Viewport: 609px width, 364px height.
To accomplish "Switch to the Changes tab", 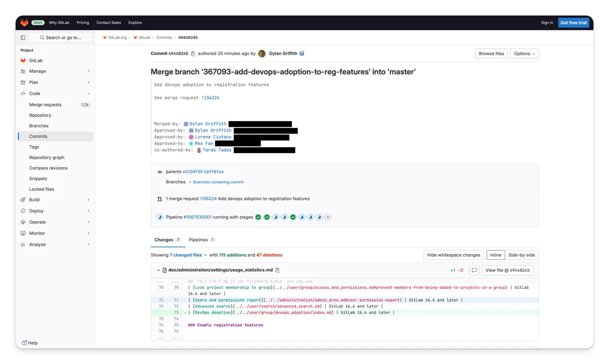I will click(x=167, y=240).
